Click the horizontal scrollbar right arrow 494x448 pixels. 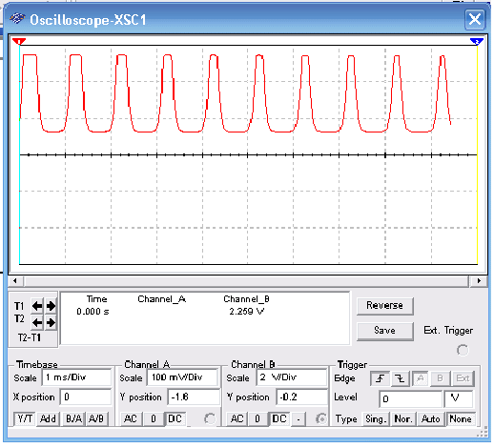click(x=479, y=280)
